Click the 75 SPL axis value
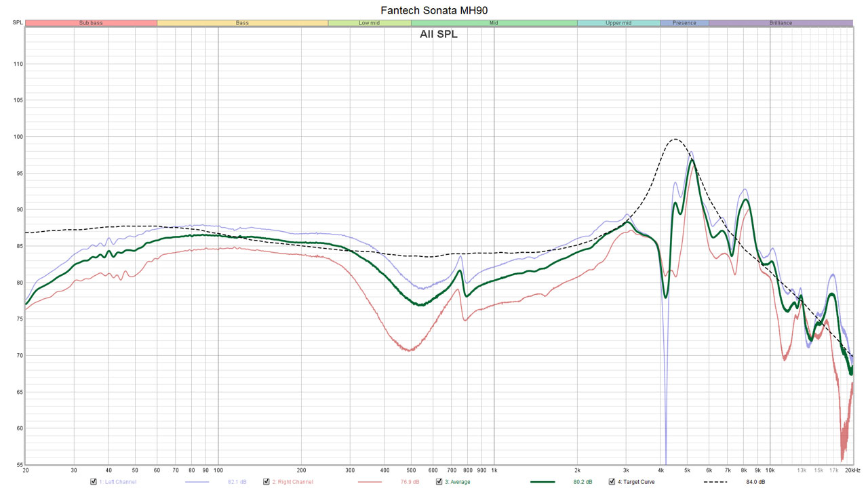Screen dimensions: 868x488 coord(19,319)
